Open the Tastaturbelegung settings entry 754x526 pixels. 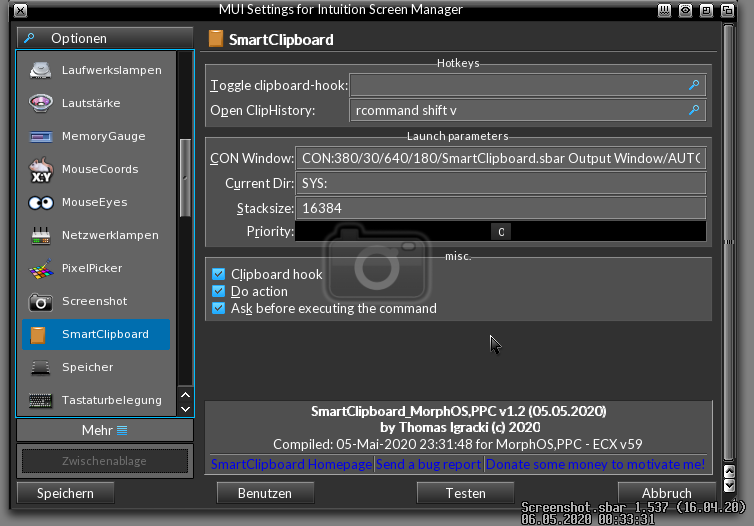111,400
